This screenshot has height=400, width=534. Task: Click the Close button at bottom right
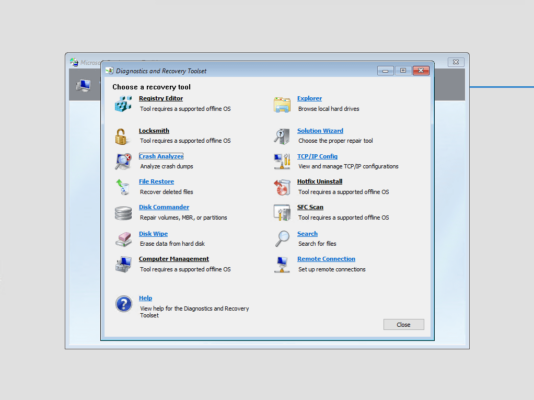(x=404, y=324)
